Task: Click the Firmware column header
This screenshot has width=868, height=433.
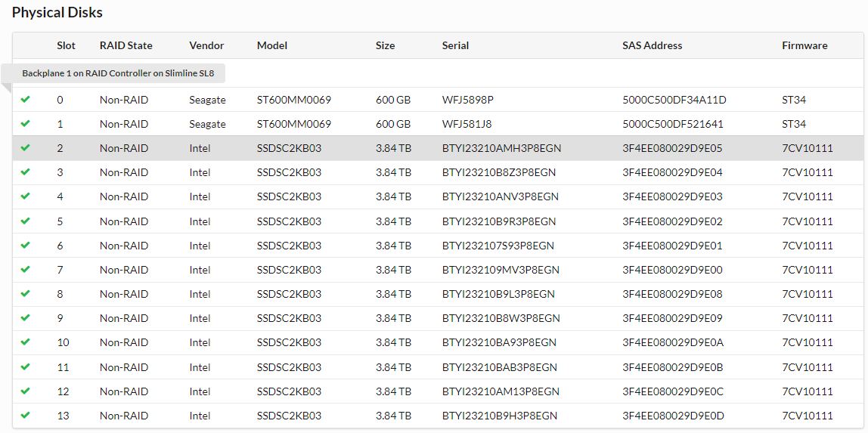Action: click(x=804, y=45)
